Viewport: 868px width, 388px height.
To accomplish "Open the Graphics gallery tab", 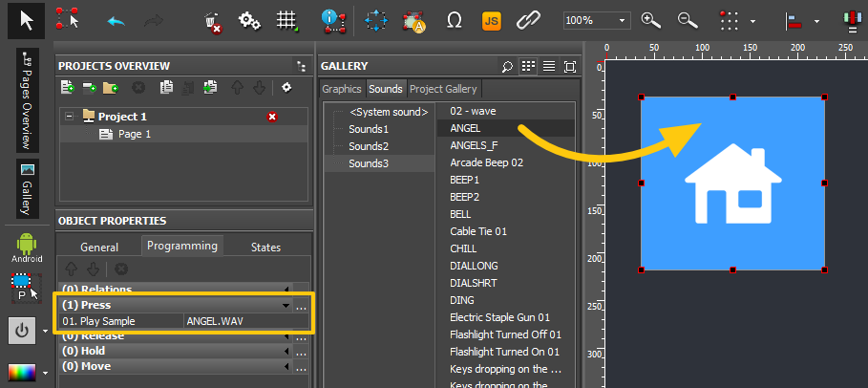I will point(342,89).
